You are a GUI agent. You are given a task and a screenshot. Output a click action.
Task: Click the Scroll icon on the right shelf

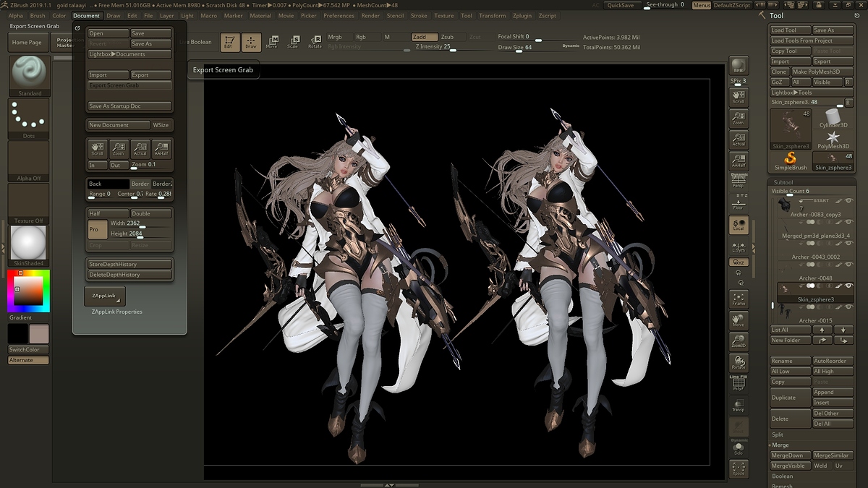click(738, 97)
